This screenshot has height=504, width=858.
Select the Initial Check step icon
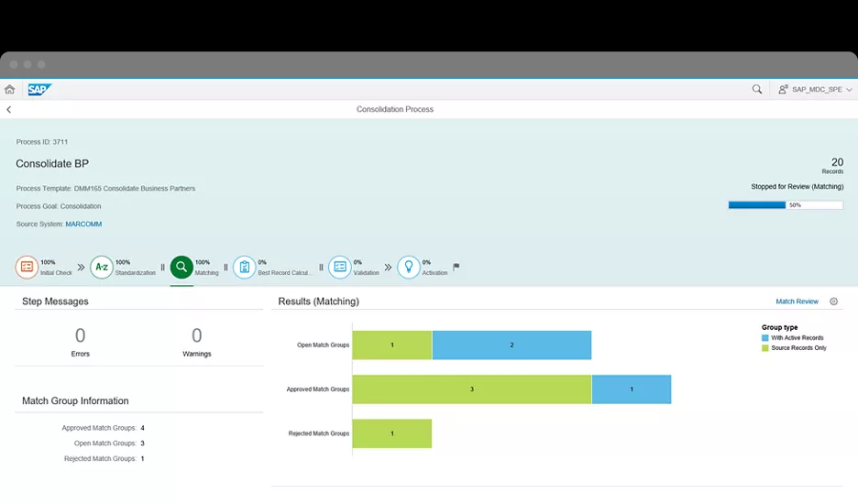27,267
